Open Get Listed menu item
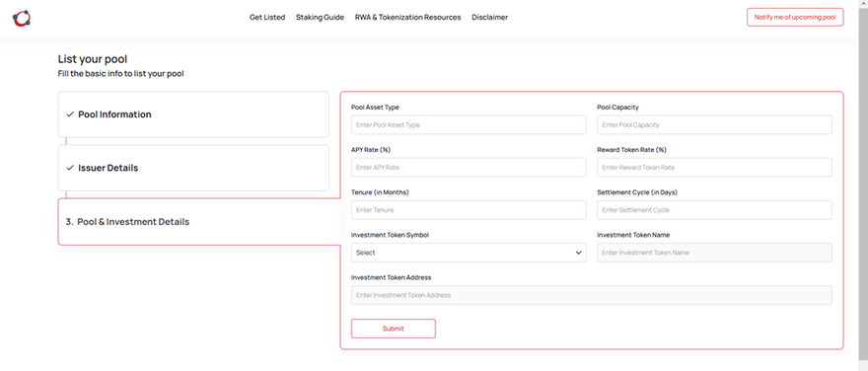 [267, 17]
